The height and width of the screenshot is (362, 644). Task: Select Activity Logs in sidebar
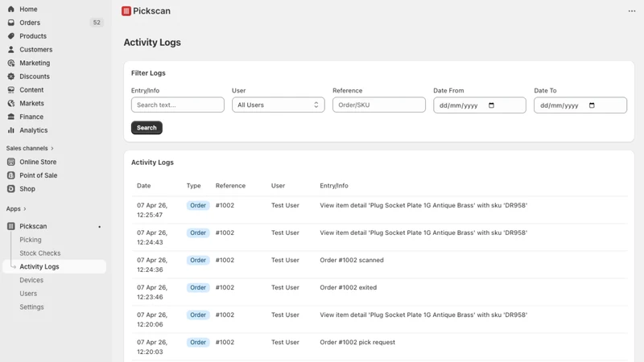point(39,267)
